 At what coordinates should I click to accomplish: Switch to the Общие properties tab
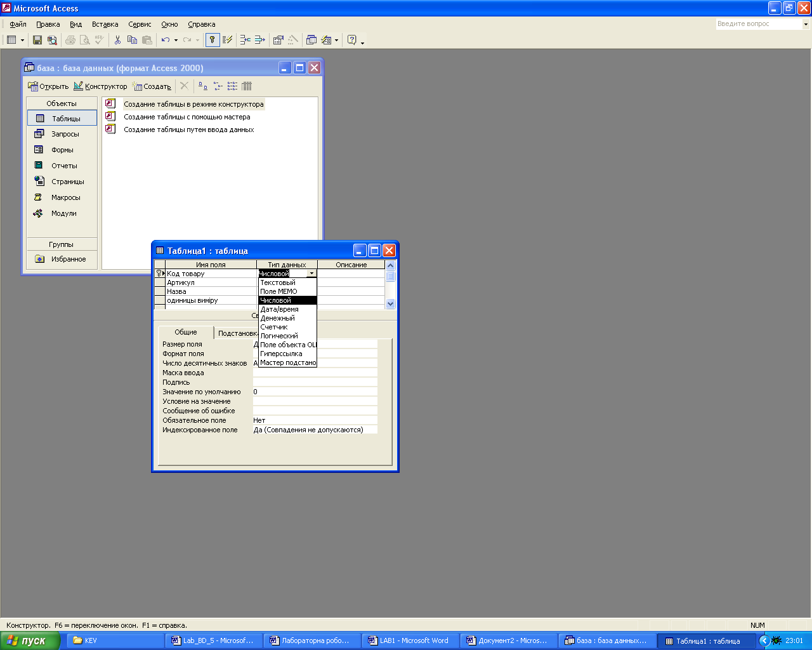tap(186, 332)
